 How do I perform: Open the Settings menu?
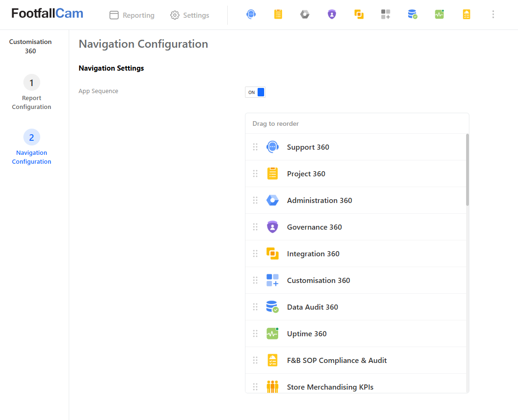pyautogui.click(x=190, y=15)
